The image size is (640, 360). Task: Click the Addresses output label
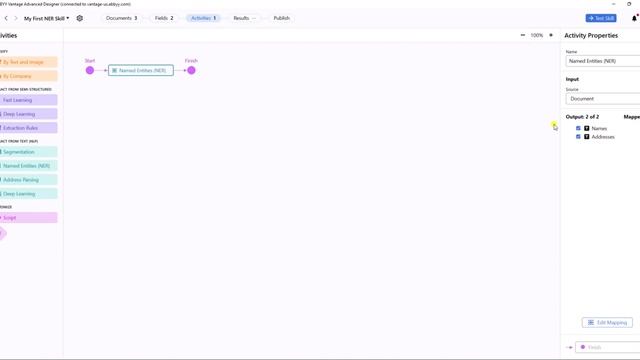(603, 137)
